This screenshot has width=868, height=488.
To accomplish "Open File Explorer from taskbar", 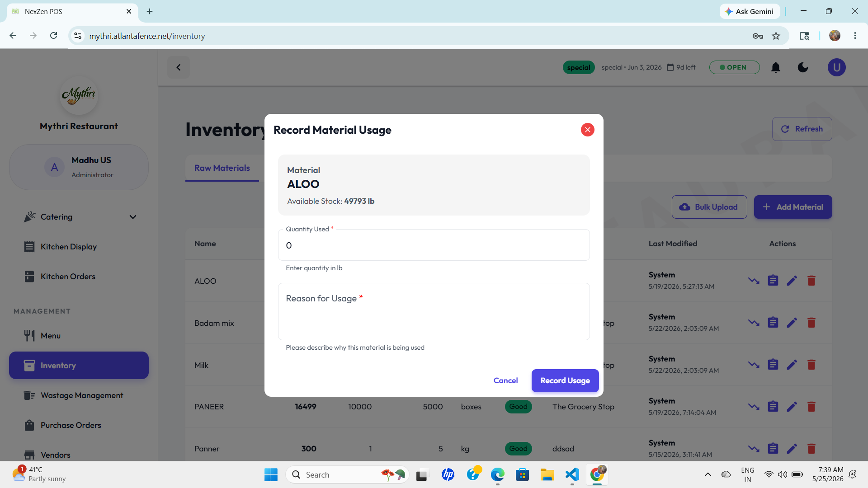I will pyautogui.click(x=547, y=474).
